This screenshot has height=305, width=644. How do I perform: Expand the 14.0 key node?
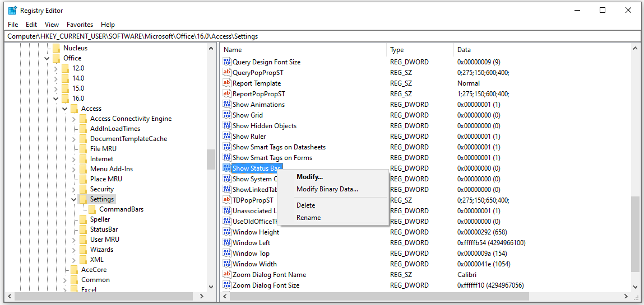(x=56, y=78)
